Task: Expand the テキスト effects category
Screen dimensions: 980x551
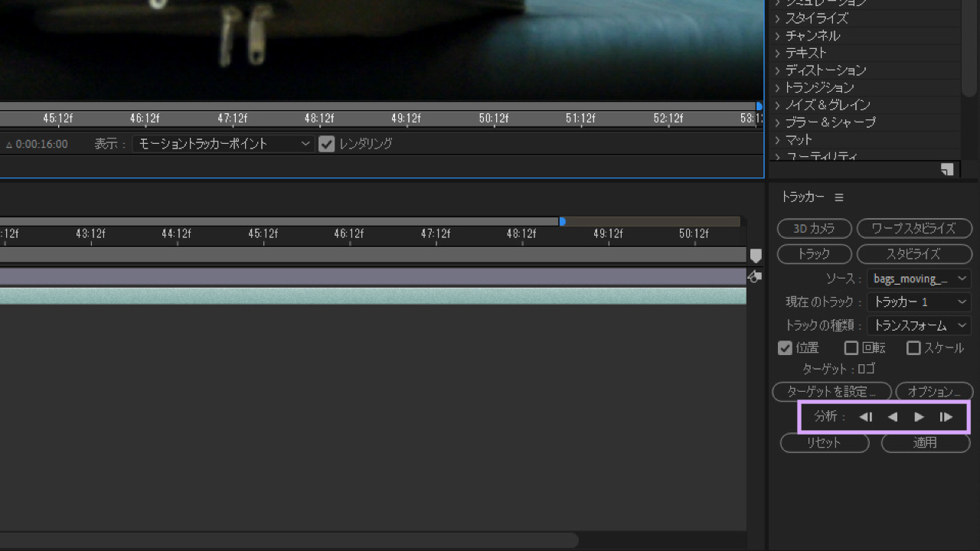Action: 777,53
